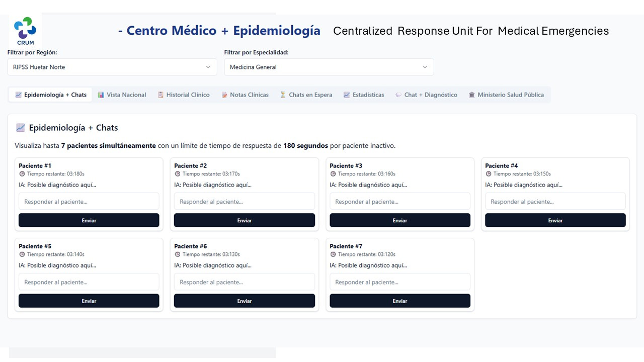Click the building icon on Ministerio Salud Pública tab
Image resolution: width=644 pixels, height=362 pixels.
point(471,95)
